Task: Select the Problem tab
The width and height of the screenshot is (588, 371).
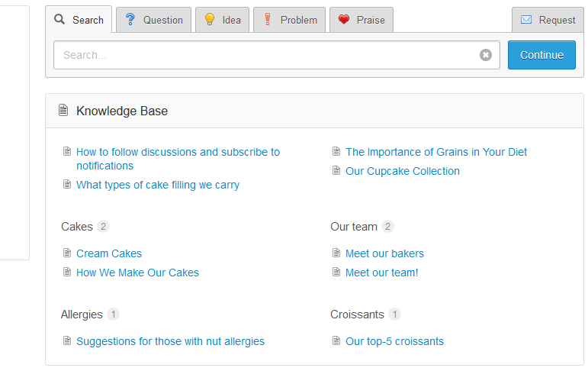Action: point(289,20)
